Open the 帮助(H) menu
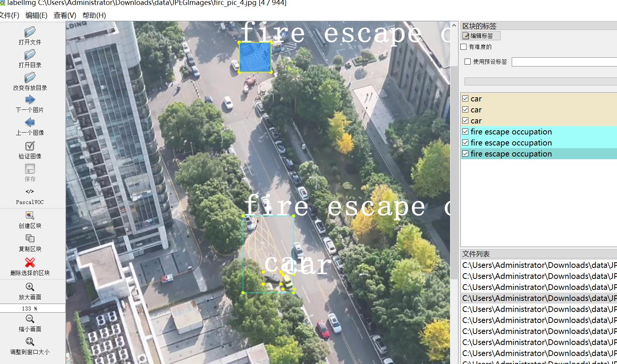 [94, 15]
